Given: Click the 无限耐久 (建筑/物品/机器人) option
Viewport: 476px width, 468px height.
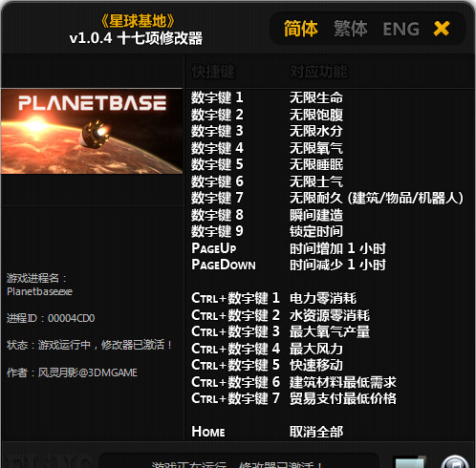Looking at the screenshot, I should (377, 198).
